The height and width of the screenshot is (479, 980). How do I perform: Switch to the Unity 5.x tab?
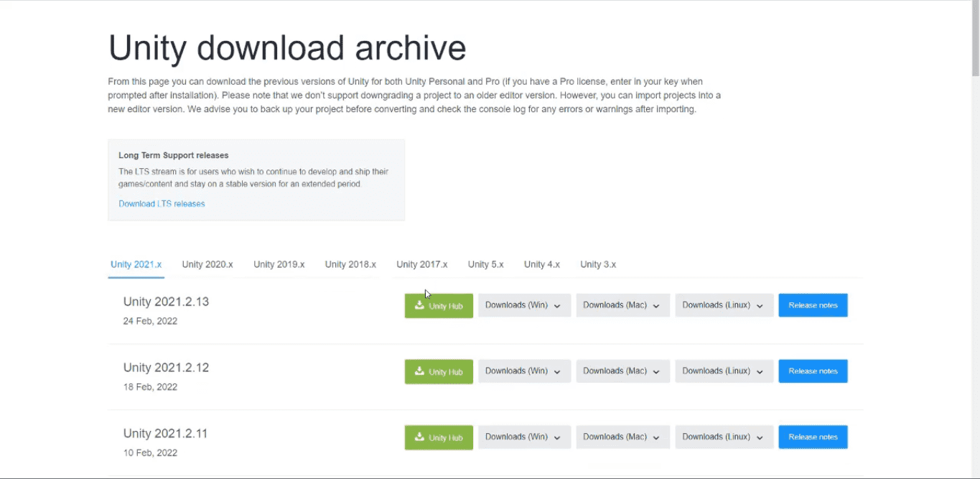[x=486, y=264]
